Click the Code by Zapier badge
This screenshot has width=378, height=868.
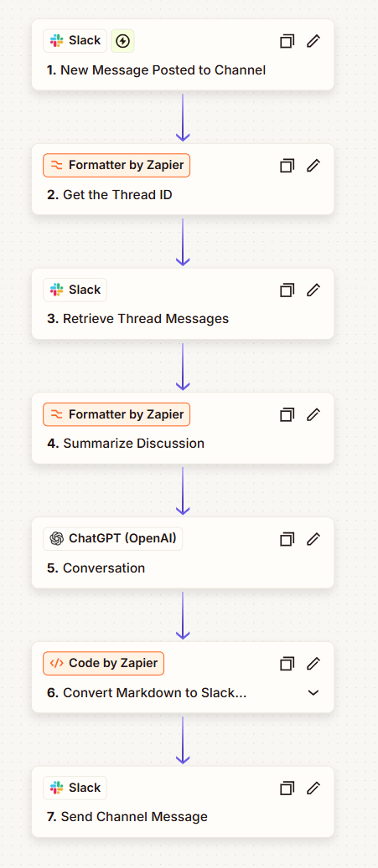(104, 663)
